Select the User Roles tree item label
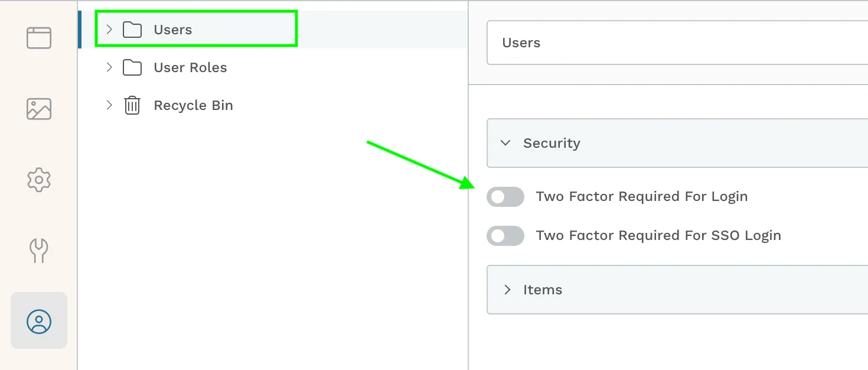 tap(190, 67)
